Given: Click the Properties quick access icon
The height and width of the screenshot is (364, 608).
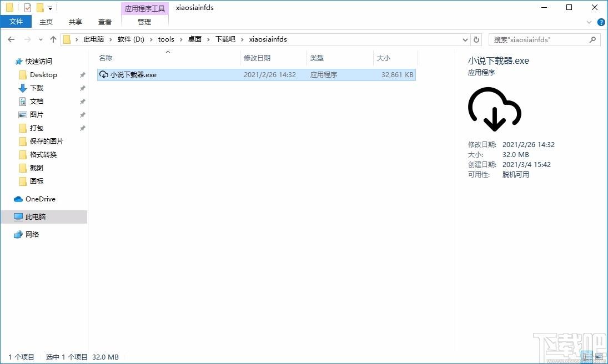Looking at the screenshot, I should click(x=28, y=7).
